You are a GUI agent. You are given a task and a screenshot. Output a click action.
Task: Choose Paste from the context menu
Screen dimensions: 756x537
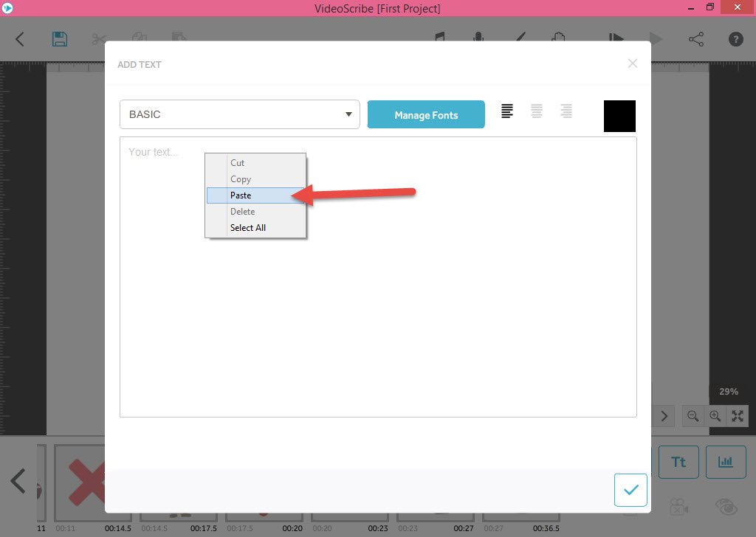[x=255, y=195]
